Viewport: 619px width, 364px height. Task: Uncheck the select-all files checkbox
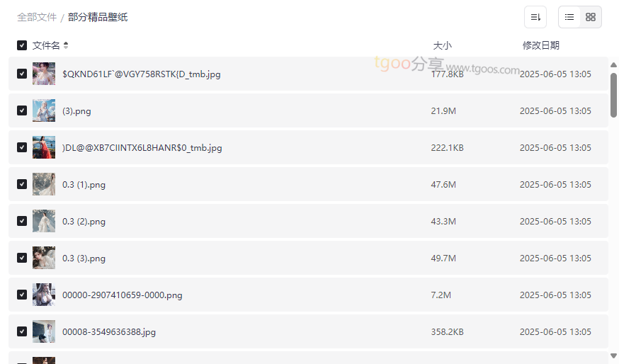(22, 45)
